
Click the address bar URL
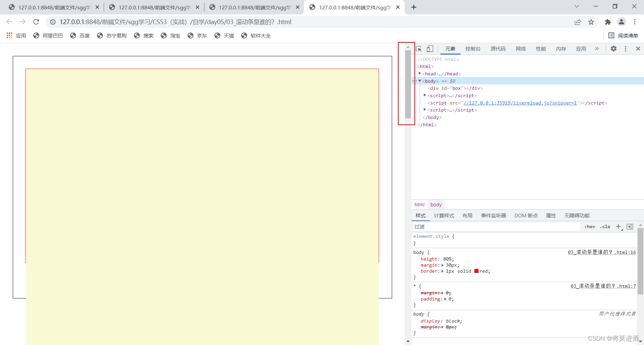(x=175, y=22)
